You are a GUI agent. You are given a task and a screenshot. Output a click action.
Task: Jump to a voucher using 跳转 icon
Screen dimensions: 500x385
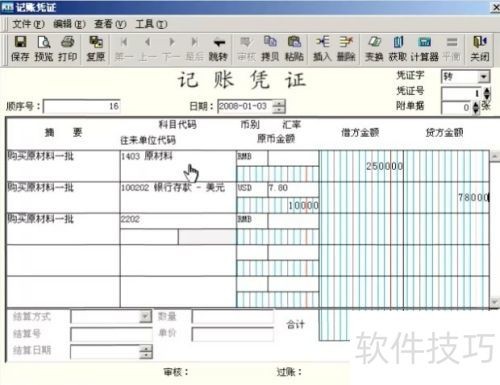click(x=218, y=49)
